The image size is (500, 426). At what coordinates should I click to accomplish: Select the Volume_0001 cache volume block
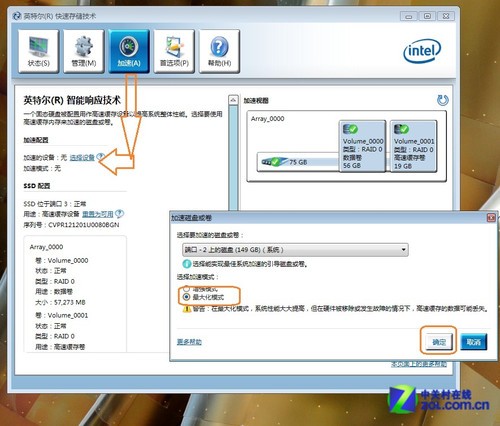click(x=413, y=146)
